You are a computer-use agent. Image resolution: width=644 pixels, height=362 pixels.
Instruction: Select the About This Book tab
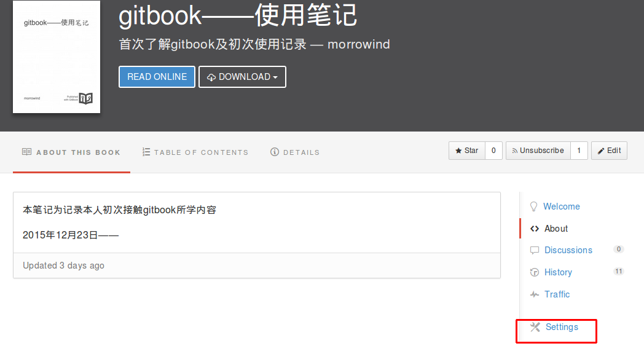(x=71, y=152)
